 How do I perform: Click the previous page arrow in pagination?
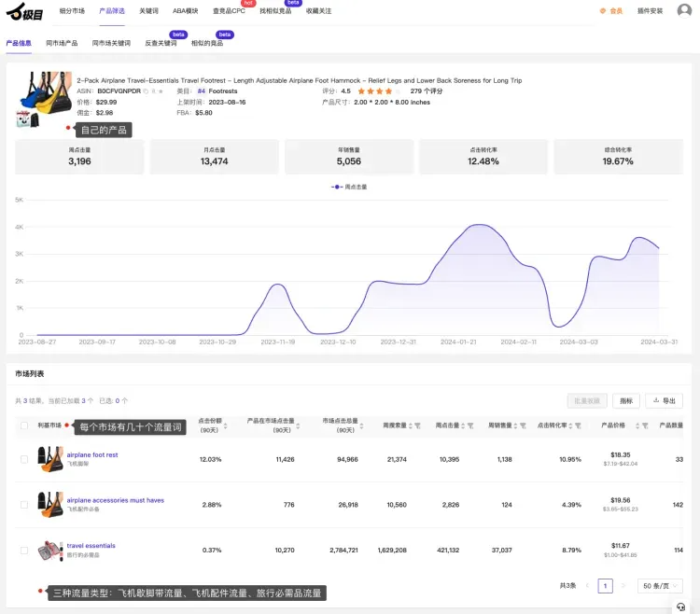(x=587, y=586)
